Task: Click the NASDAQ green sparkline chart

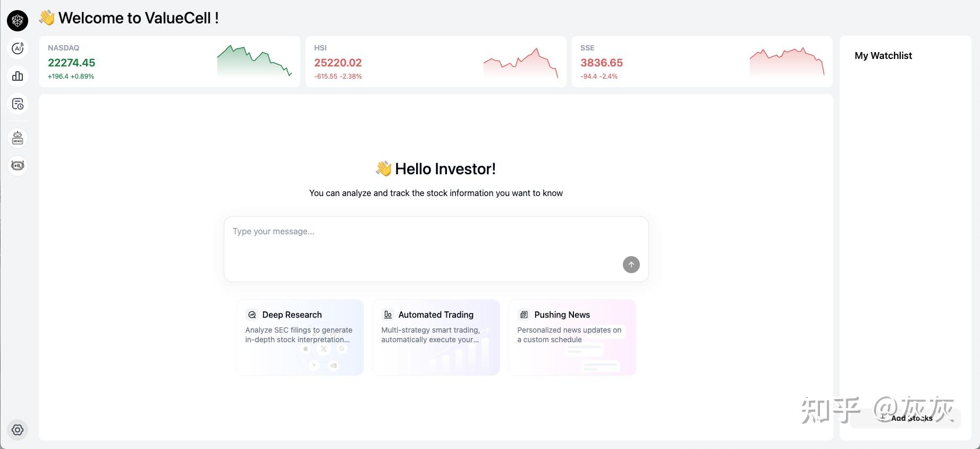Action: [x=255, y=62]
